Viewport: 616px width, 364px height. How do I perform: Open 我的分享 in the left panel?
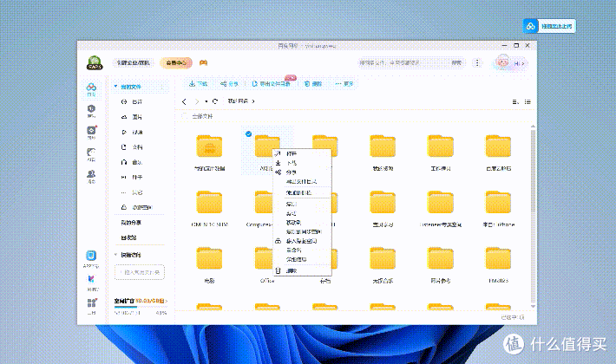coord(131,223)
